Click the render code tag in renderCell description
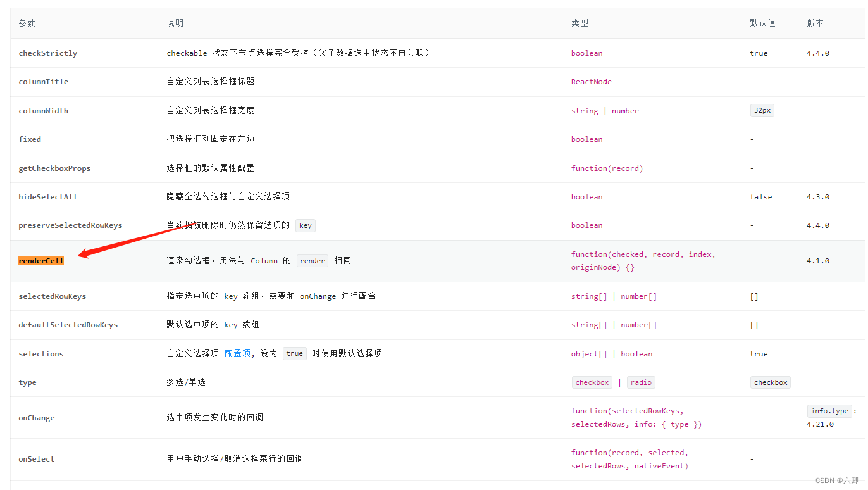The height and width of the screenshot is (490, 868). click(x=312, y=260)
